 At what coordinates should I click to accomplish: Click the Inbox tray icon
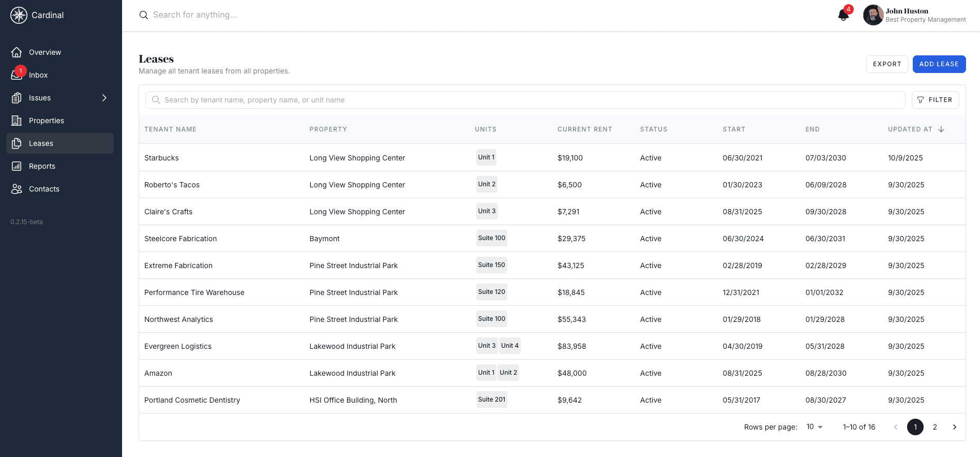tap(17, 75)
